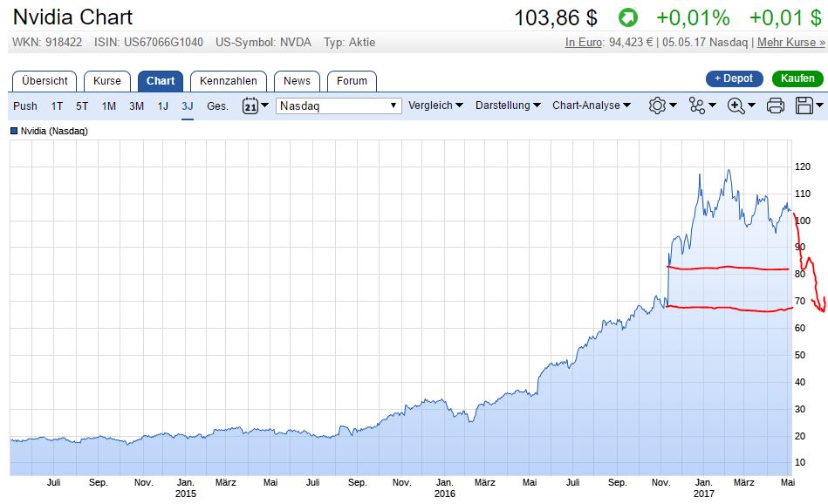Open the News tab

point(297,81)
